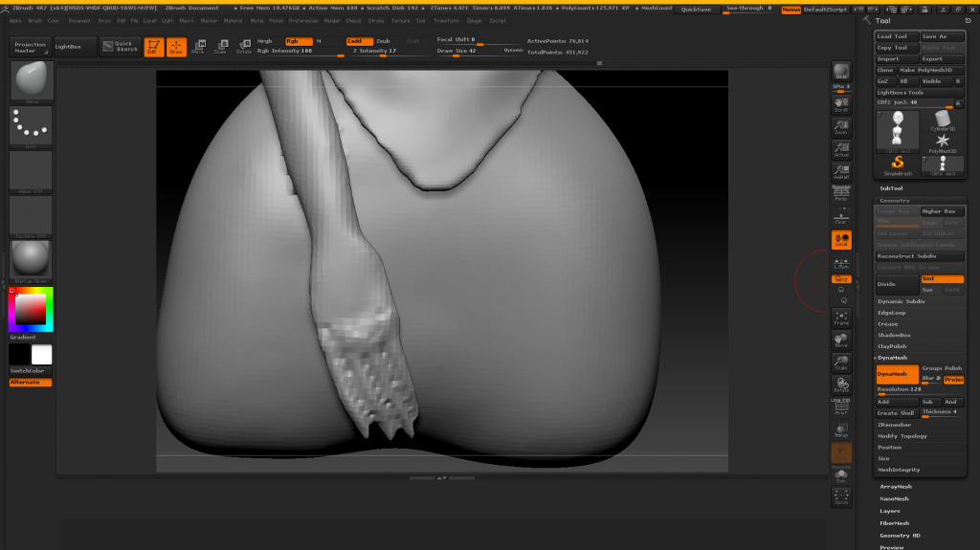Toggle Local transformations button
980x550 pixels.
tap(841, 239)
